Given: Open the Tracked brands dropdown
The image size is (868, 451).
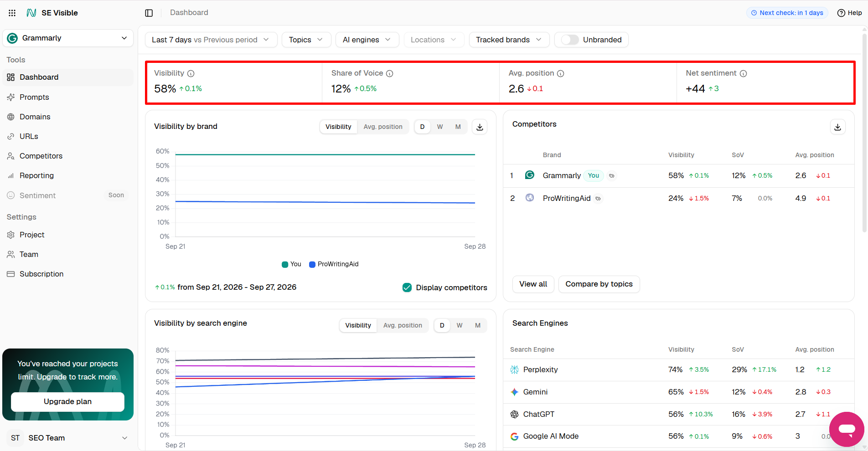Looking at the screenshot, I should coord(509,40).
